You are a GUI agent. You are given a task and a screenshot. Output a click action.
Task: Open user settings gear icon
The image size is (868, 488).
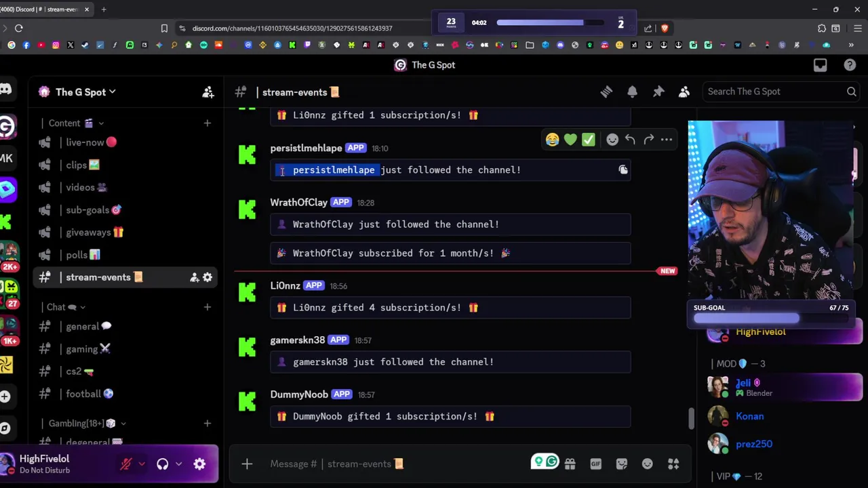[199, 464]
